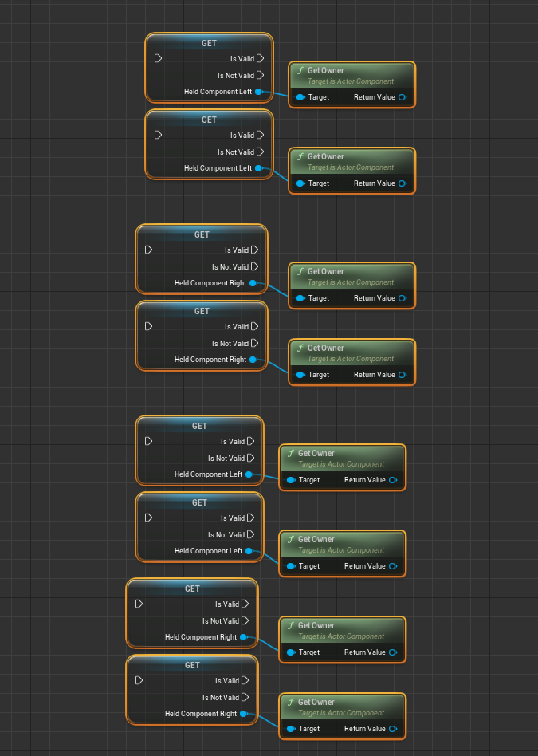Select sixth Get Owner node from top by title
538x756 pixels.
tap(316, 540)
